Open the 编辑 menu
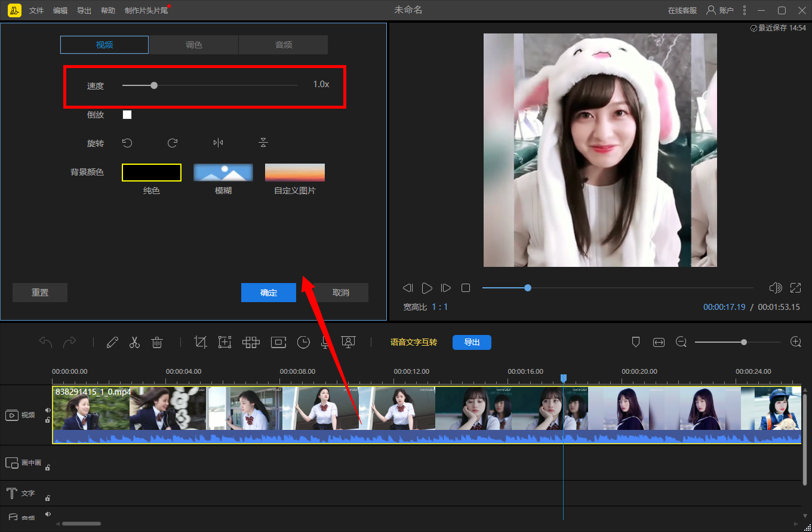This screenshot has height=532, width=812. point(60,11)
